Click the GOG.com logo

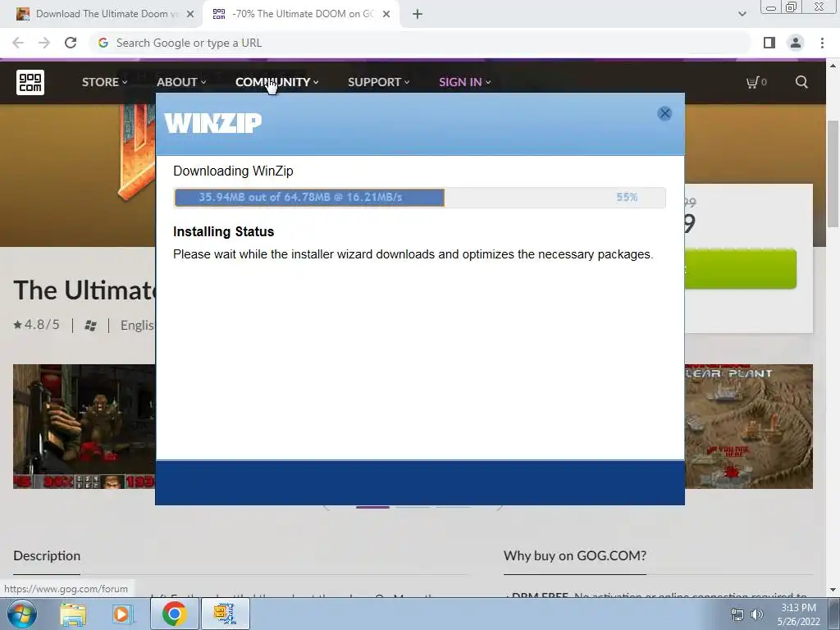coord(30,82)
